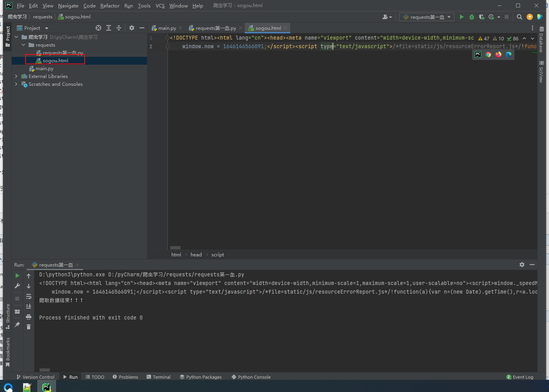Viewport: 549px width, 392px height.
Task: Open the dropdown arrow beside the profiler icon
Action: (x=499, y=17)
